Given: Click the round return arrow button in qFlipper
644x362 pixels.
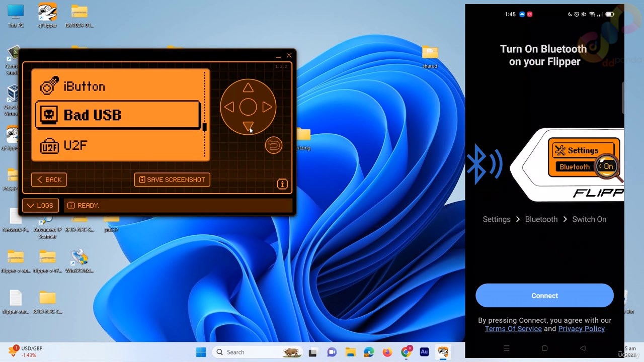Looking at the screenshot, I should click(x=274, y=145).
